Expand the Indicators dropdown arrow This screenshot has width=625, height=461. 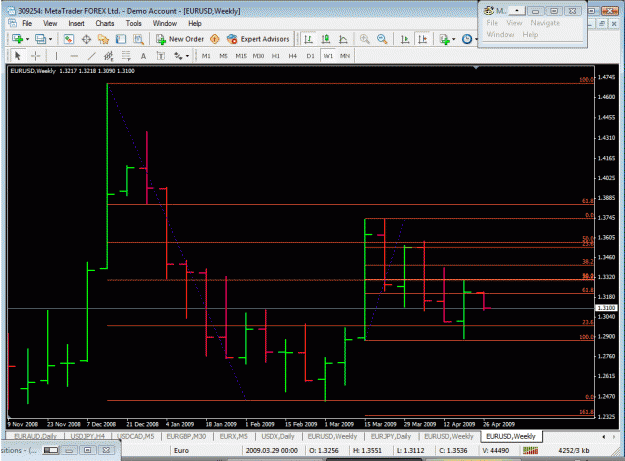(x=453, y=39)
